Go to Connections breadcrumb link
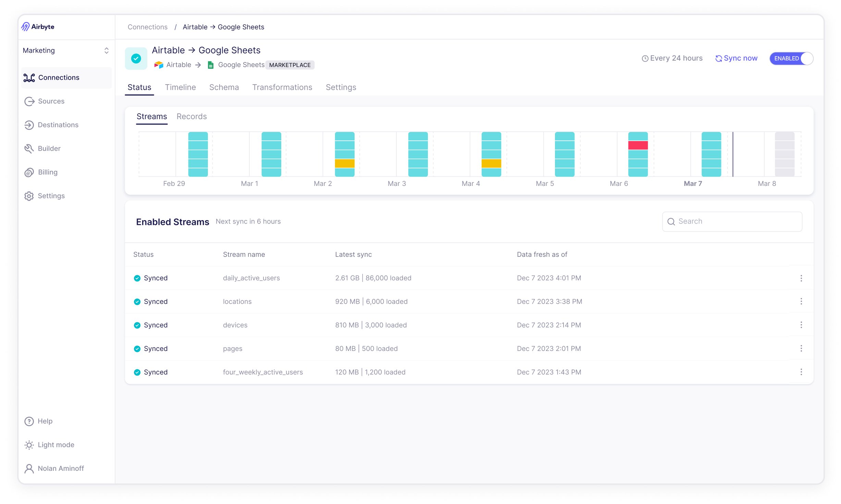The width and height of the screenshot is (841, 504). pyautogui.click(x=147, y=27)
